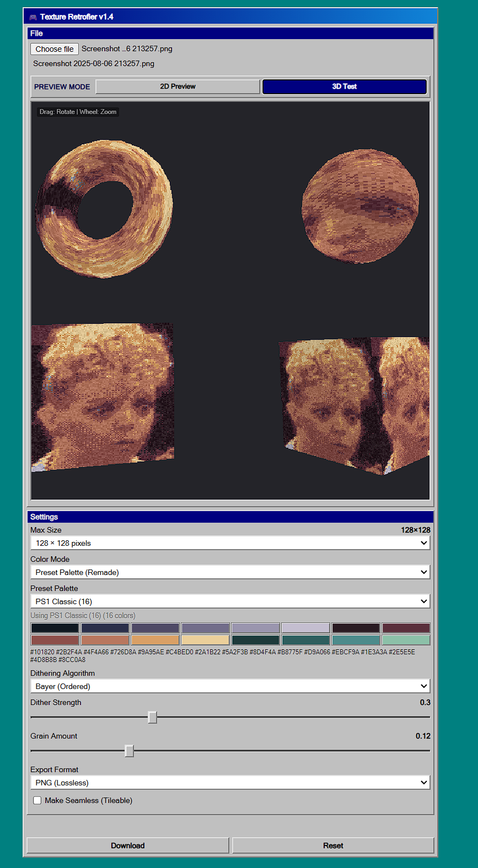The height and width of the screenshot is (868, 478).
Task: Click the slate purple #4F4A66 swatch
Action: (x=155, y=628)
